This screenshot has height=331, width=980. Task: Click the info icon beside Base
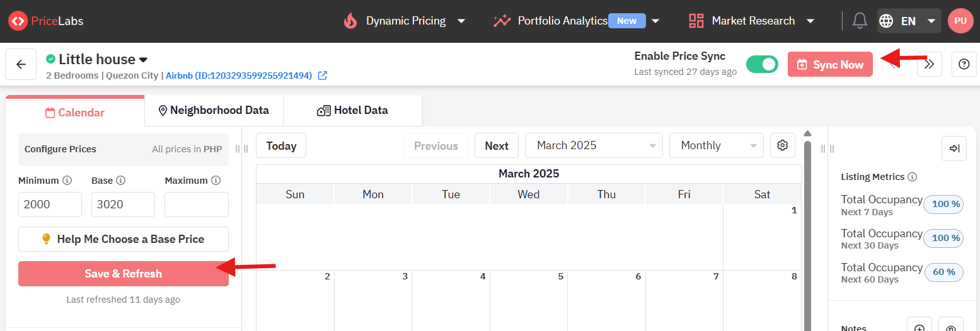click(120, 181)
